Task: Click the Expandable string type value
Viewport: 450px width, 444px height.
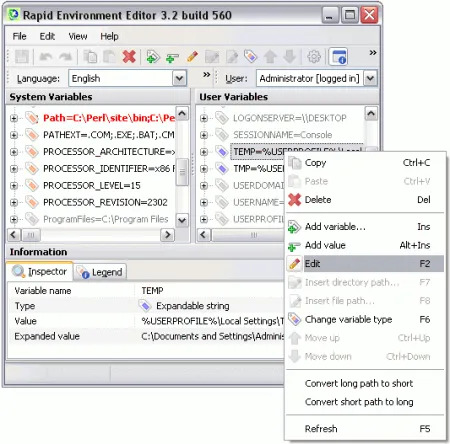Action: [x=193, y=306]
